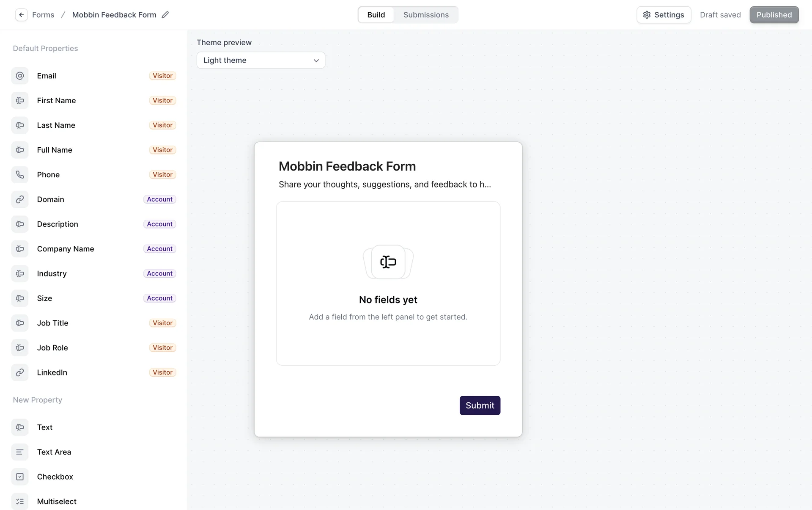
Task: Switch to the Submissions tab
Action: click(x=426, y=15)
